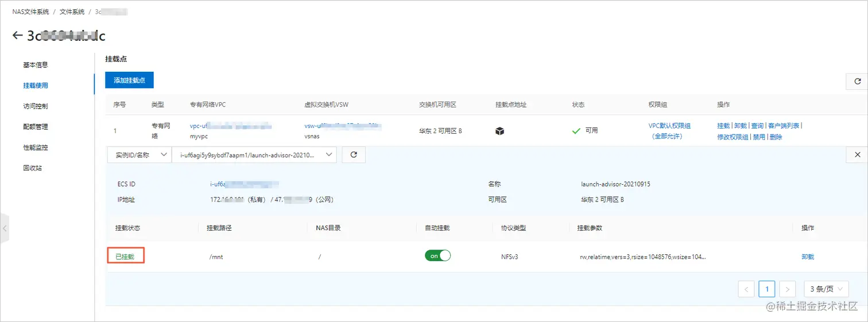Click the 已挂载 mount status text
868x322 pixels.
coord(125,257)
